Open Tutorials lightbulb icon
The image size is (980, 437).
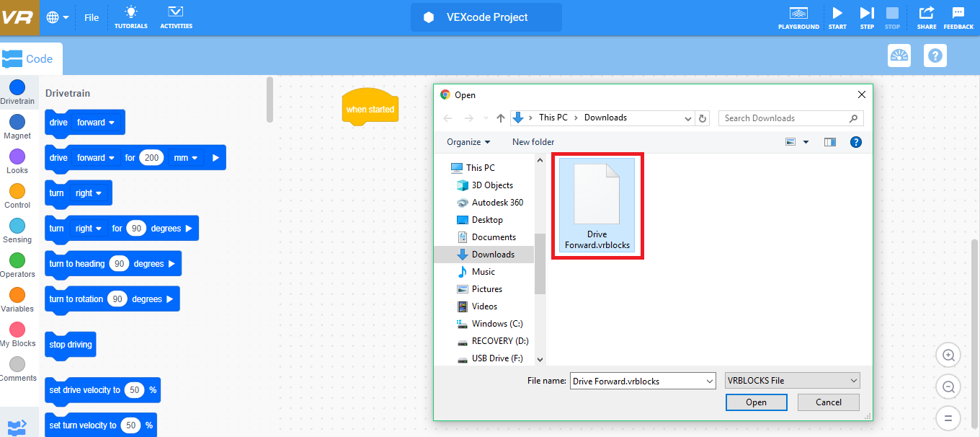(130, 17)
